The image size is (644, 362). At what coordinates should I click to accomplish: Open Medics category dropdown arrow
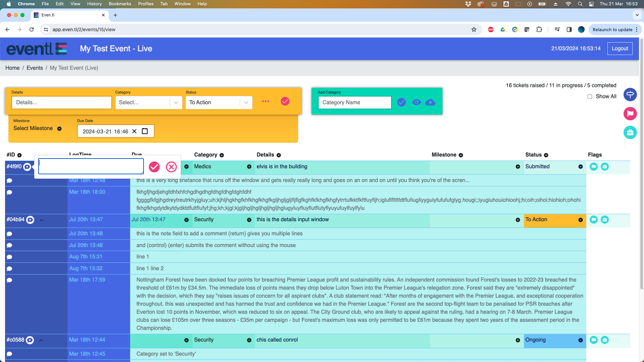pyautogui.click(x=249, y=167)
